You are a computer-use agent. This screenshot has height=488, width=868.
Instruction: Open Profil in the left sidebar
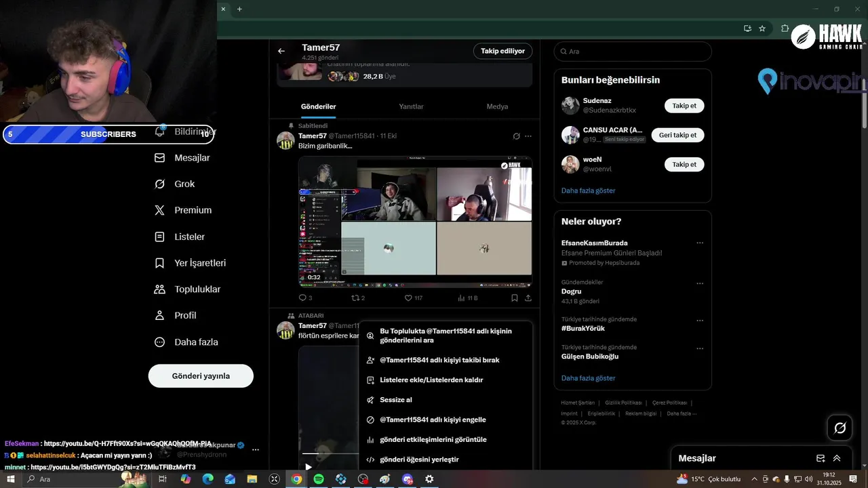(175, 316)
